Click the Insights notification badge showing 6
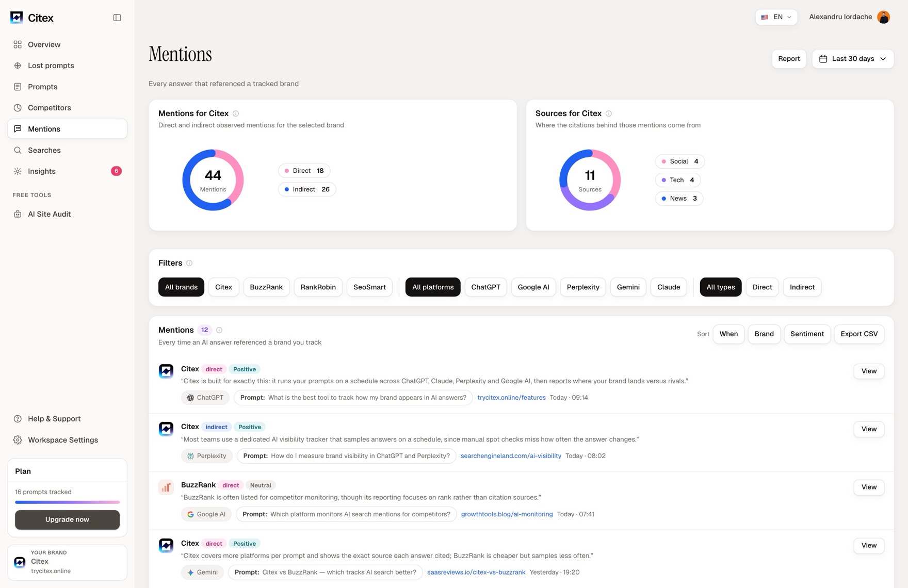This screenshot has width=908, height=588. (116, 171)
